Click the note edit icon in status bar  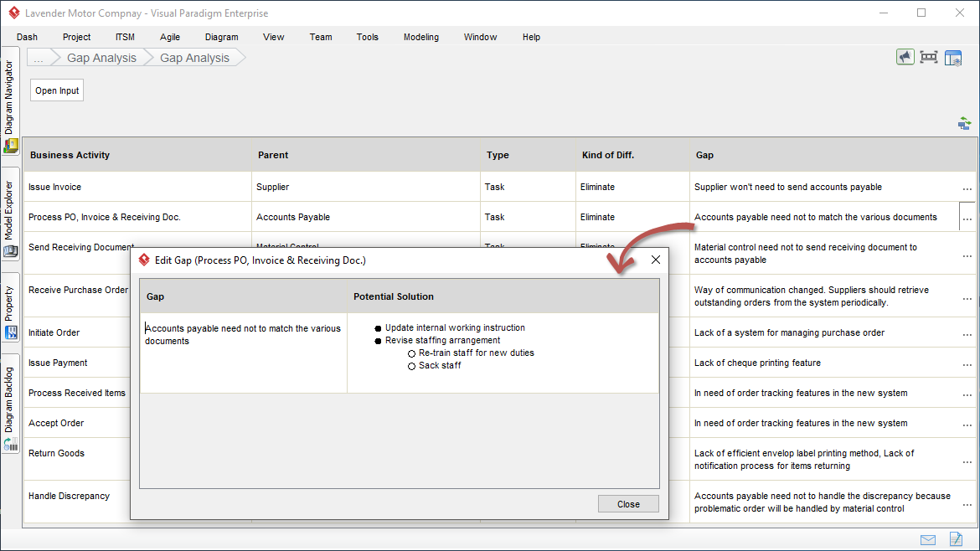point(956,538)
